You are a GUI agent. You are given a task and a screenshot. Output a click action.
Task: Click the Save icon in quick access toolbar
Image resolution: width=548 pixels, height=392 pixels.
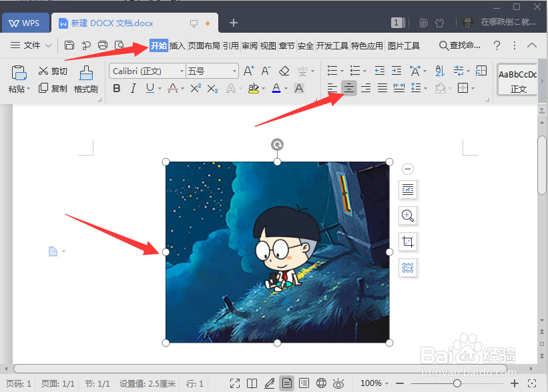[69, 45]
